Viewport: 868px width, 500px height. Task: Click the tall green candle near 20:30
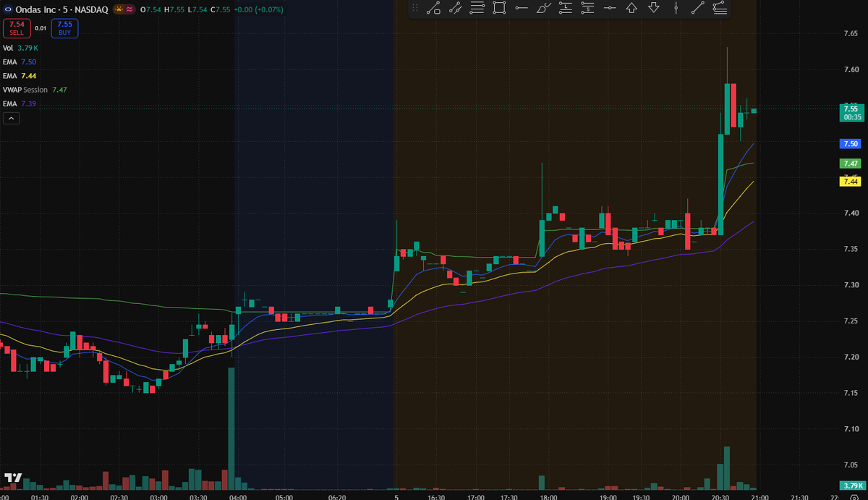pyautogui.click(x=721, y=185)
